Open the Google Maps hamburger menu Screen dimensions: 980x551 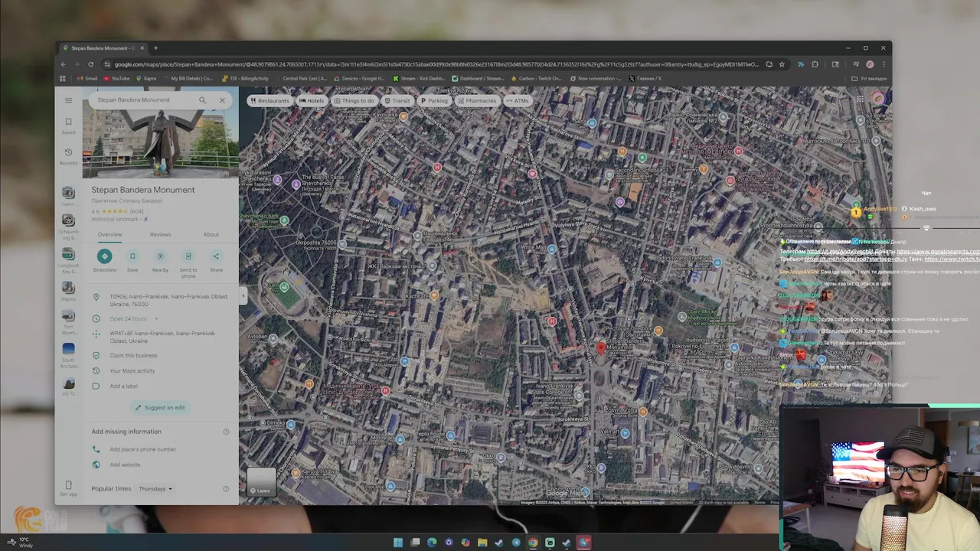point(68,100)
